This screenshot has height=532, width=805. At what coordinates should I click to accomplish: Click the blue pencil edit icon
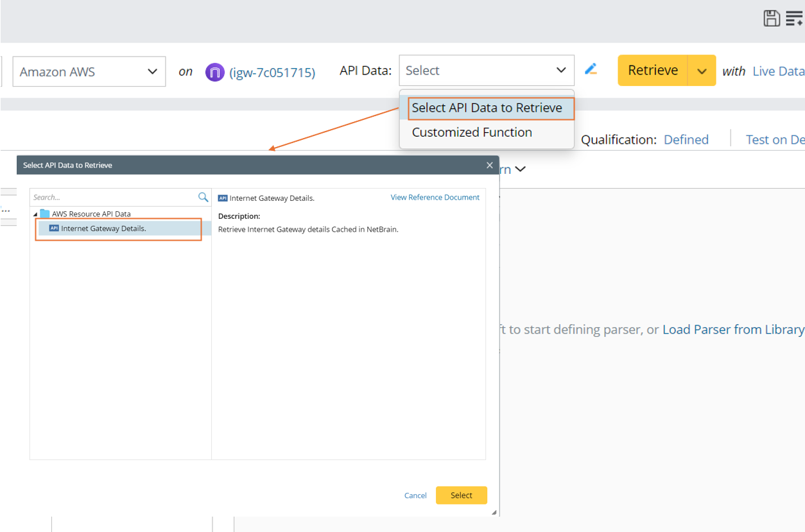coord(591,69)
